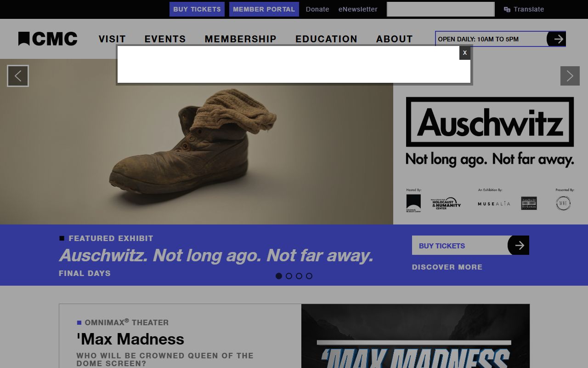Click the Holocaust & Humanity Center logo
The image size is (588, 368).
tap(446, 203)
